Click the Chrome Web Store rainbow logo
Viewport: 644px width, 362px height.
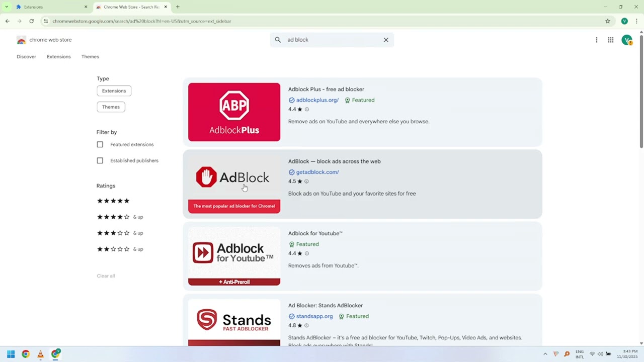(x=21, y=40)
